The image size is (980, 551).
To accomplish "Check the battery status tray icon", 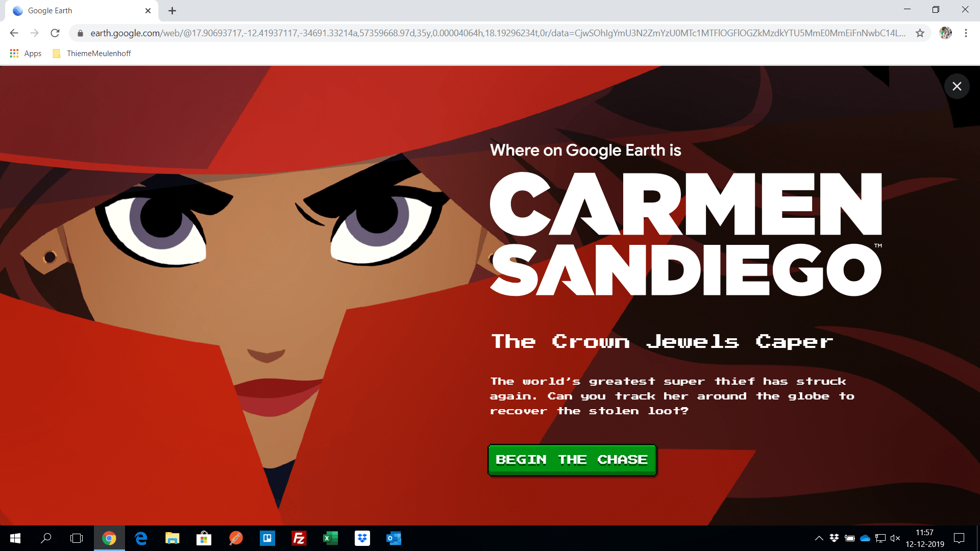I will tap(850, 538).
